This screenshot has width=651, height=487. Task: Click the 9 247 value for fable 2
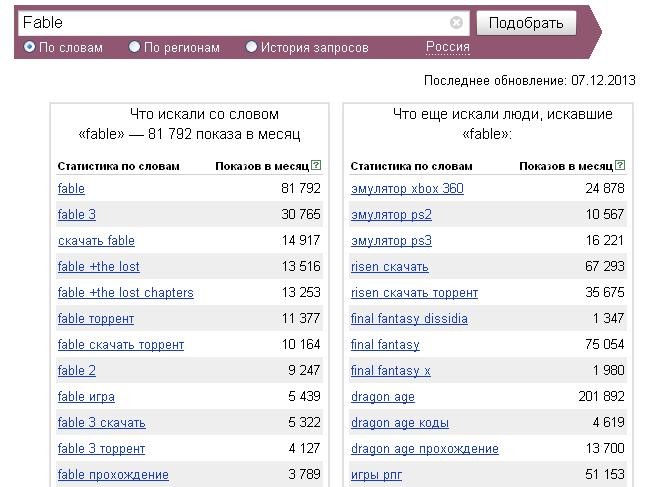point(304,370)
